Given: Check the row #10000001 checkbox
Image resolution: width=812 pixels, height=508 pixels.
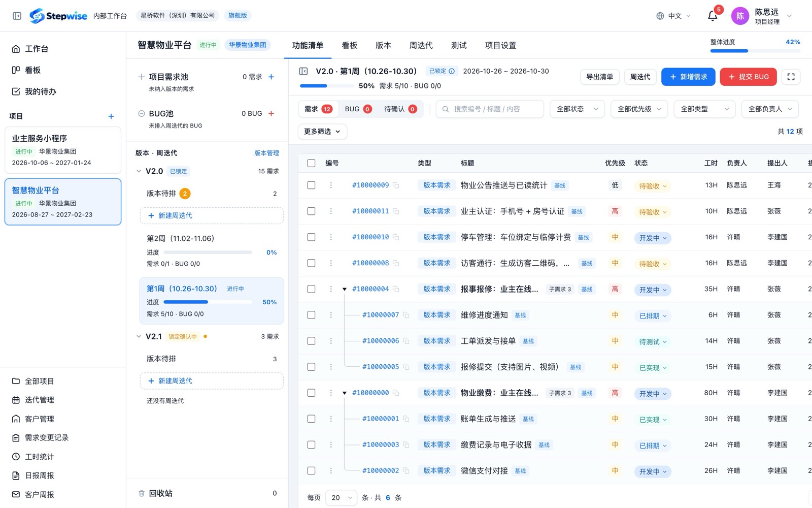Looking at the screenshot, I should click(x=312, y=419).
